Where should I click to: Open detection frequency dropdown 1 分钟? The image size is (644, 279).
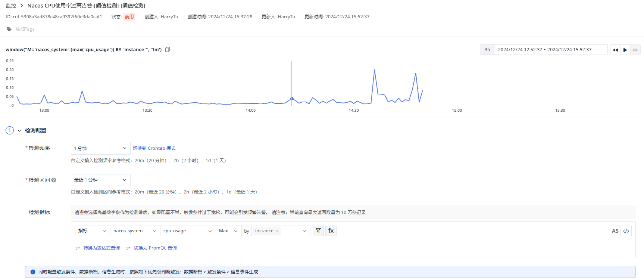tap(101, 148)
